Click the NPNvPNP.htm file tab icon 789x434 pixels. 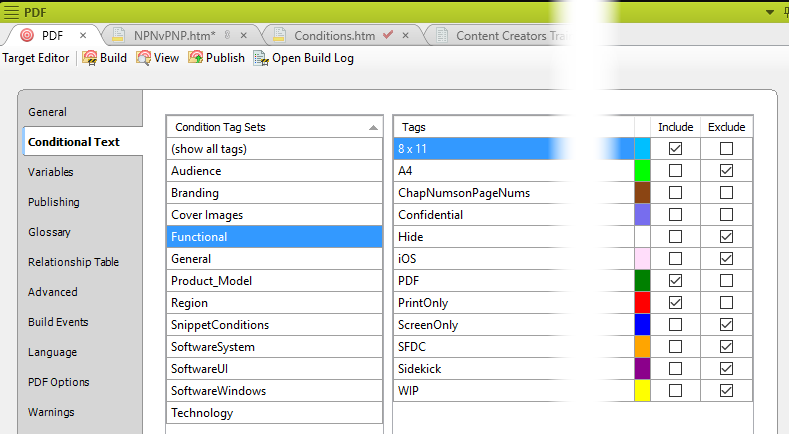click(119, 35)
